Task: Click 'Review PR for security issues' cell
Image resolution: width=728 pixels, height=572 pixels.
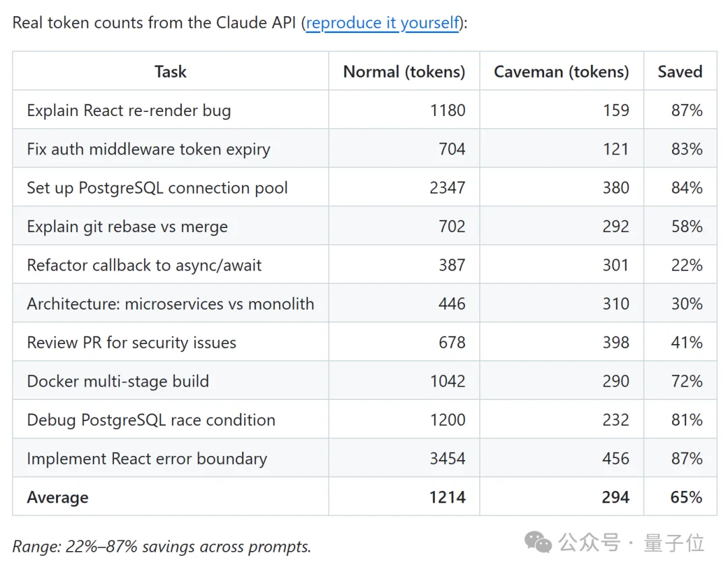Action: coord(131,343)
